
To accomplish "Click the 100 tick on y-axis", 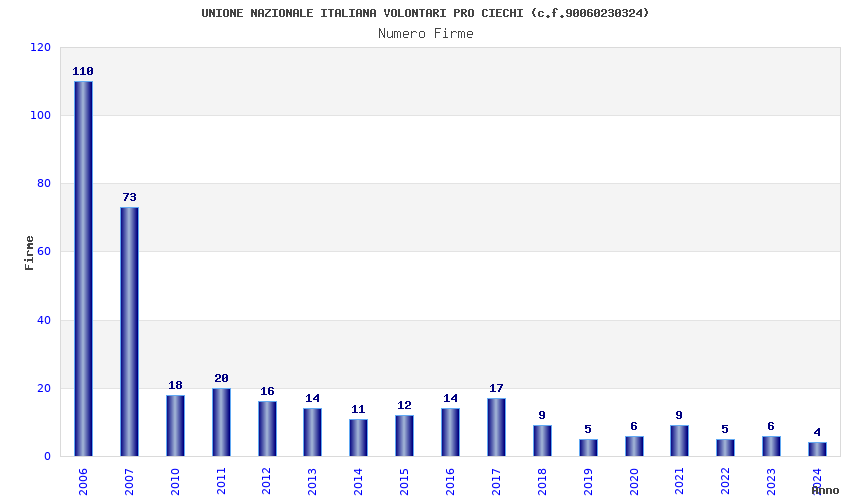I will 40,116.
